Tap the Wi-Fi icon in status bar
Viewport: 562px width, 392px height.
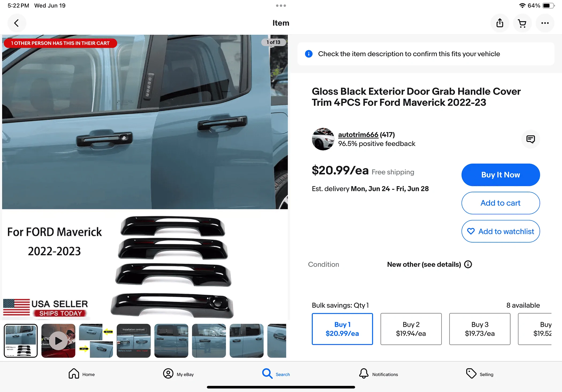coord(522,6)
